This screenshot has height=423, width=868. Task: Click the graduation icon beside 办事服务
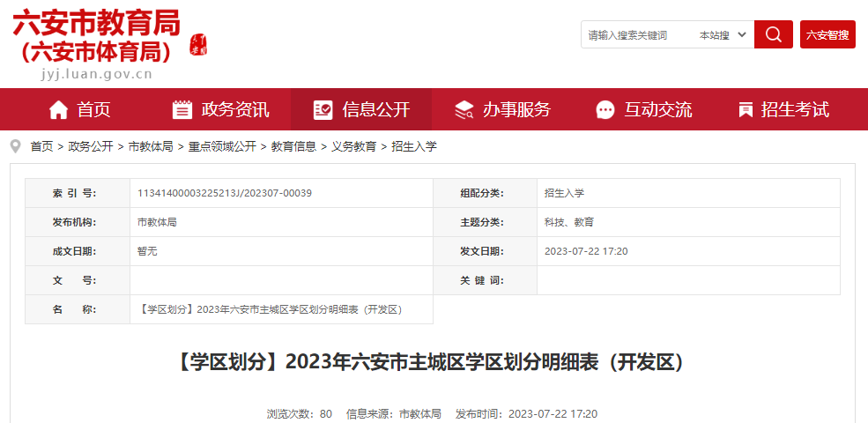click(x=464, y=110)
